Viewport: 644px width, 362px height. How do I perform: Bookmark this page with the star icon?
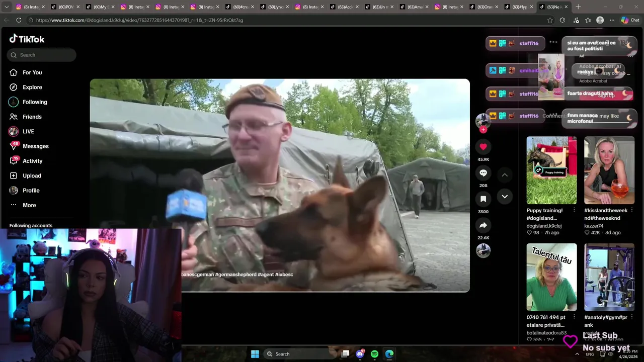(550, 20)
